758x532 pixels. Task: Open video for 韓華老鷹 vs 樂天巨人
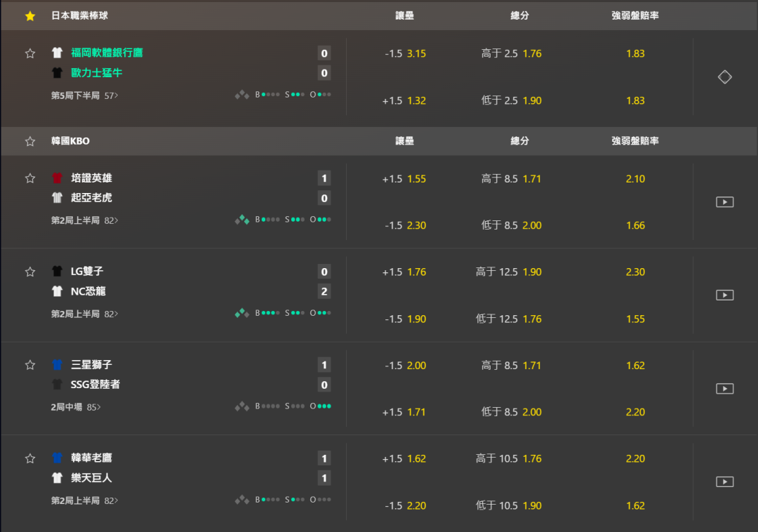[x=724, y=482]
